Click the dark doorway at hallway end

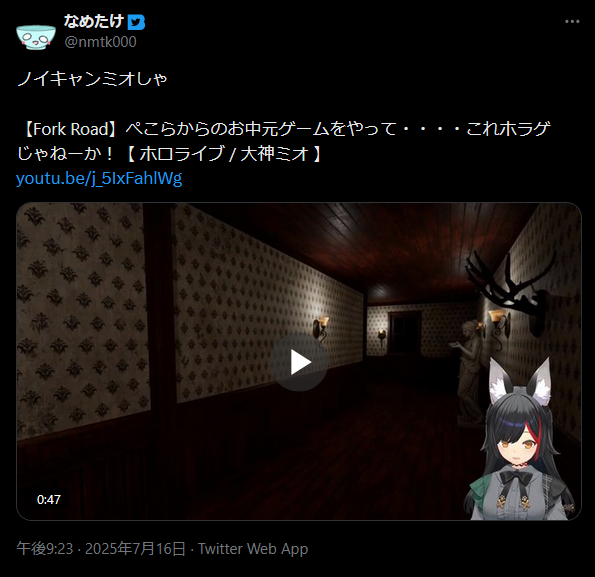(406, 332)
